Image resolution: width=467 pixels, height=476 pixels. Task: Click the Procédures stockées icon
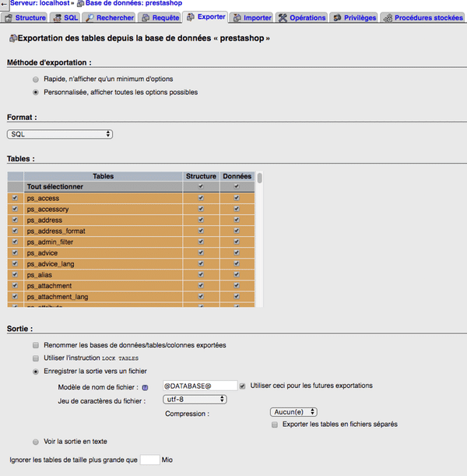(x=388, y=18)
